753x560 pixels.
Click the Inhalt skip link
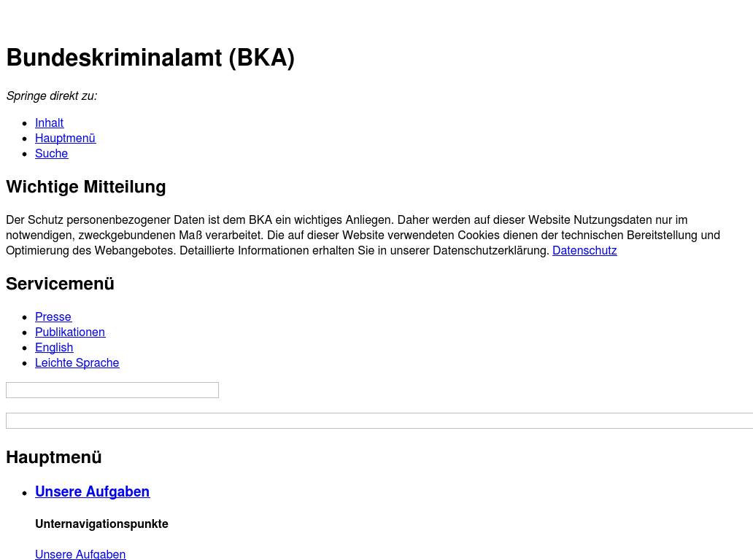pos(49,122)
